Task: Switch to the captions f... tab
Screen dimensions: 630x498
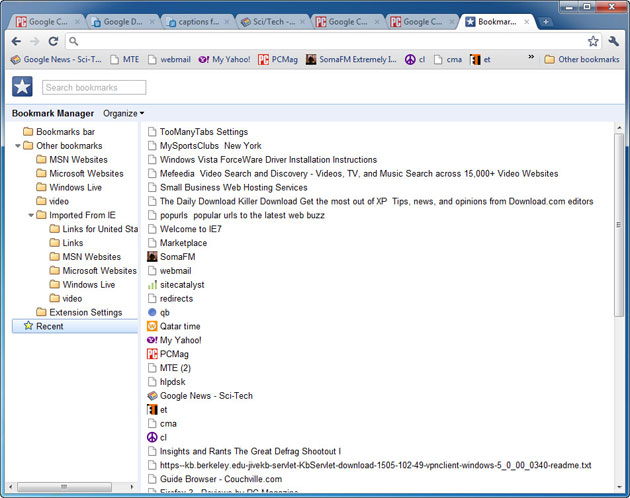Action: pyautogui.click(x=196, y=22)
